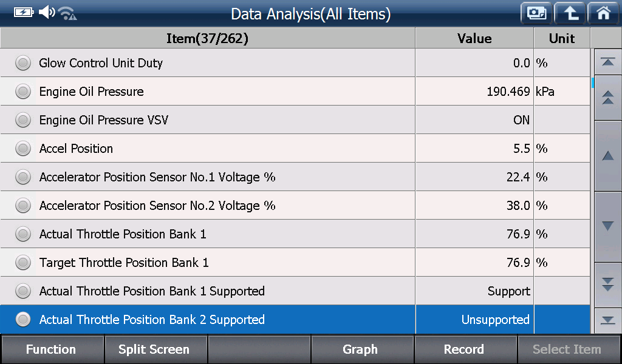Screen dimensions: 622x364
Task: Go back using the up-arrow icon
Action: click(570, 13)
